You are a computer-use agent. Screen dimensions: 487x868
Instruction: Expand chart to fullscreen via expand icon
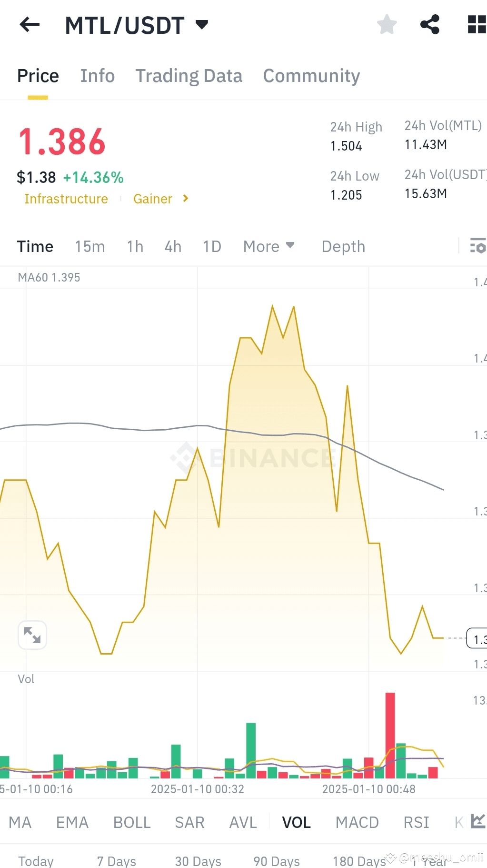[x=32, y=635]
